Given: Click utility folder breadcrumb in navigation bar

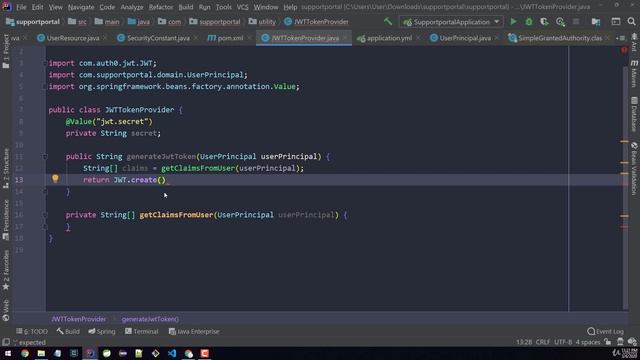Looking at the screenshot, I should [x=262, y=22].
